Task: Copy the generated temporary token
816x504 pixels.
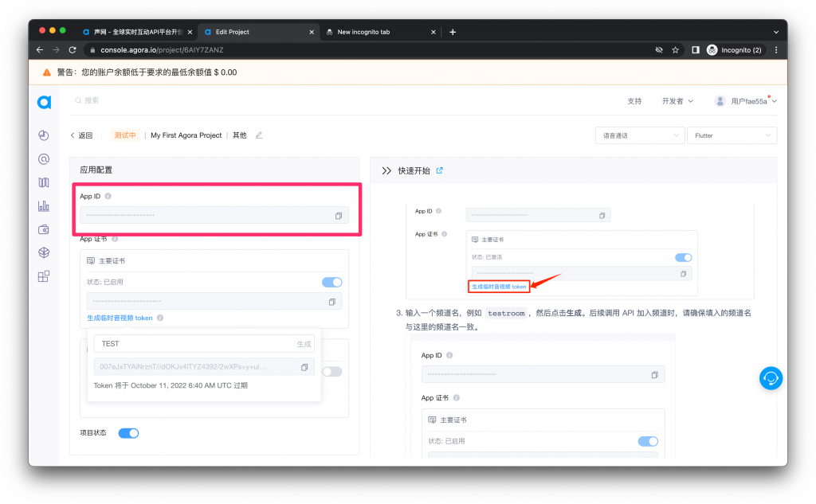Action: [304, 367]
